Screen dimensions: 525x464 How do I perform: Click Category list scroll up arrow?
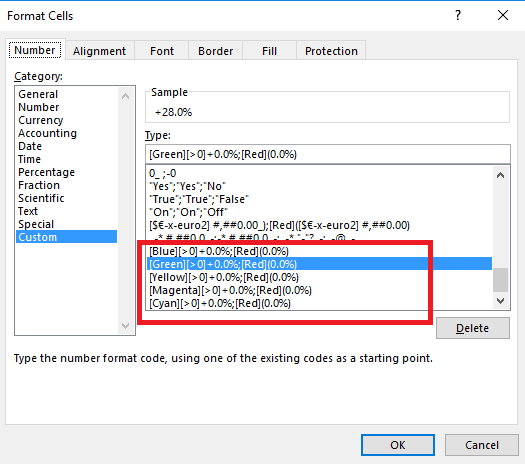126,96
